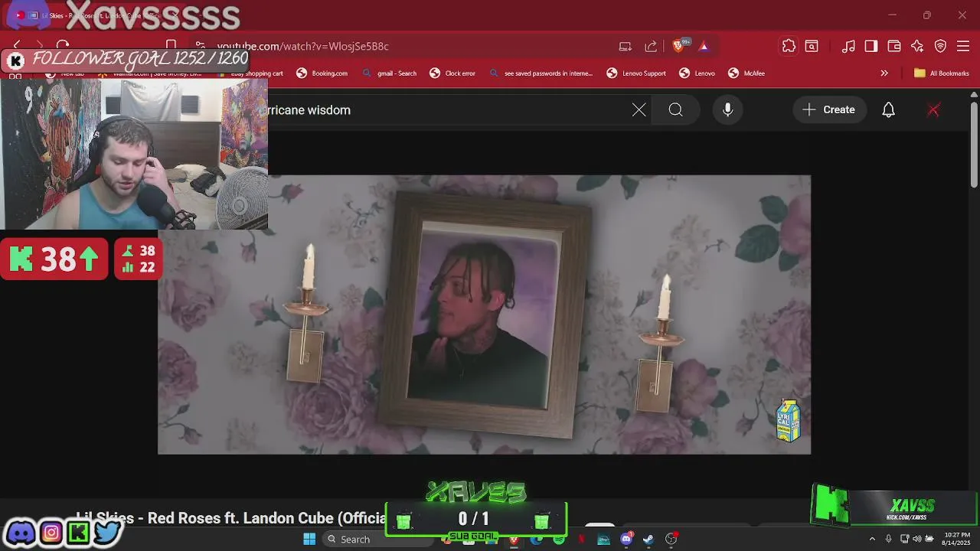This screenshot has height=551, width=980.
Task: Expand hidden bookmarks chevron
Action: pyautogui.click(x=884, y=73)
